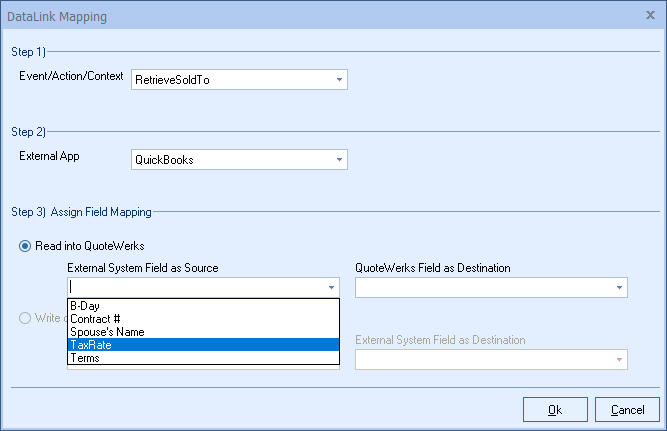Open the Event/Action/Context dropdown arrow
Image resolution: width=667 pixels, height=431 pixels.
(339, 79)
